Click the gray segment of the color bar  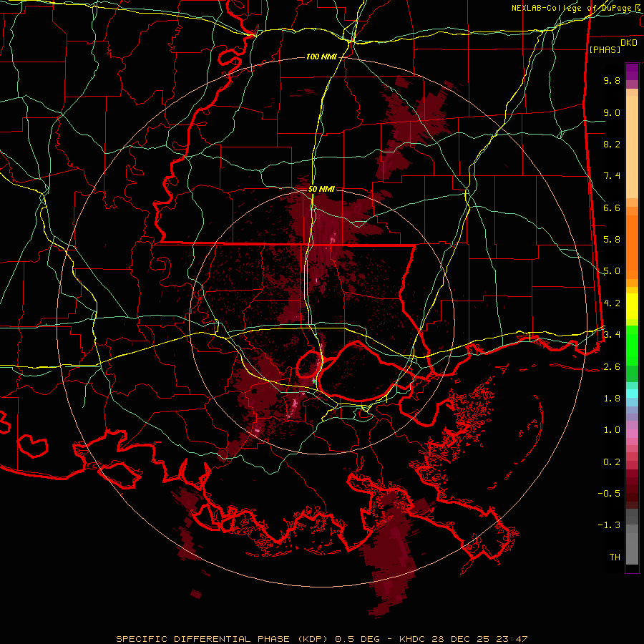(632, 537)
